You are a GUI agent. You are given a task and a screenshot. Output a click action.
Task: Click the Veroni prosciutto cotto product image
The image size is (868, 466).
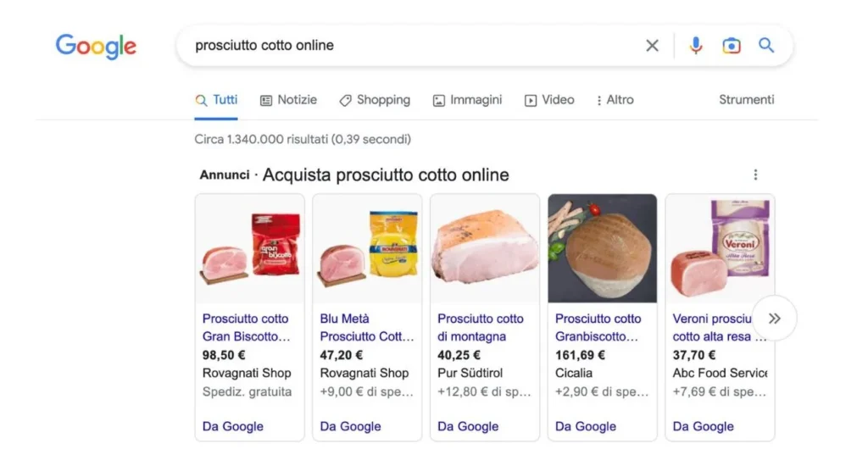pos(720,249)
